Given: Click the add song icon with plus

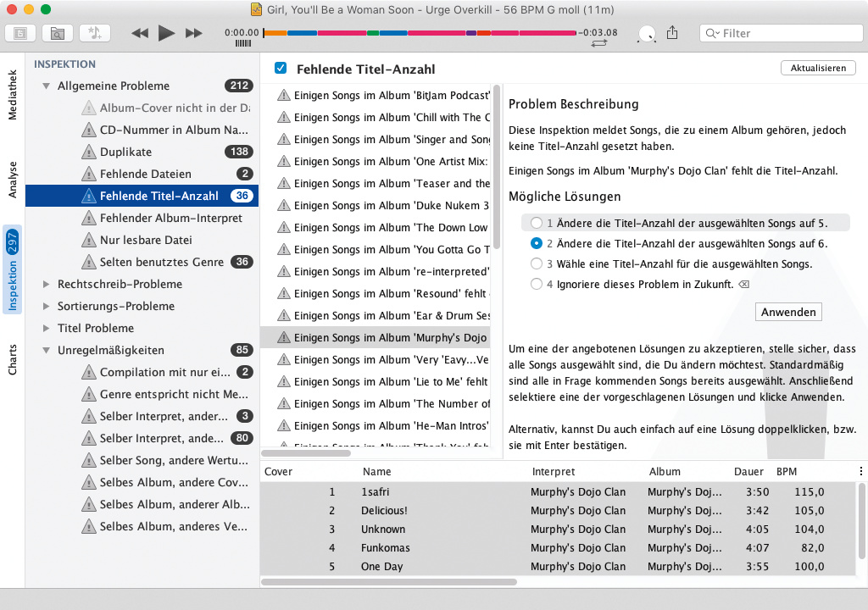Looking at the screenshot, I should click(95, 33).
